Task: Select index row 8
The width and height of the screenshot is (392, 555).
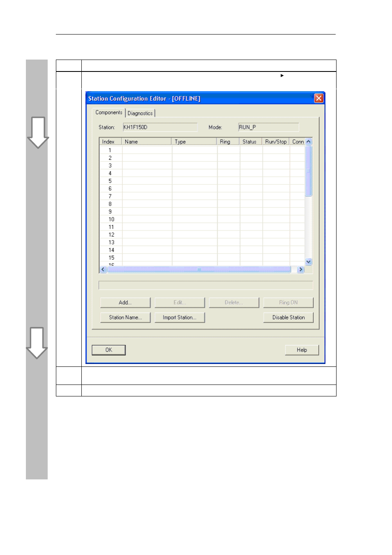Action: tap(202, 204)
